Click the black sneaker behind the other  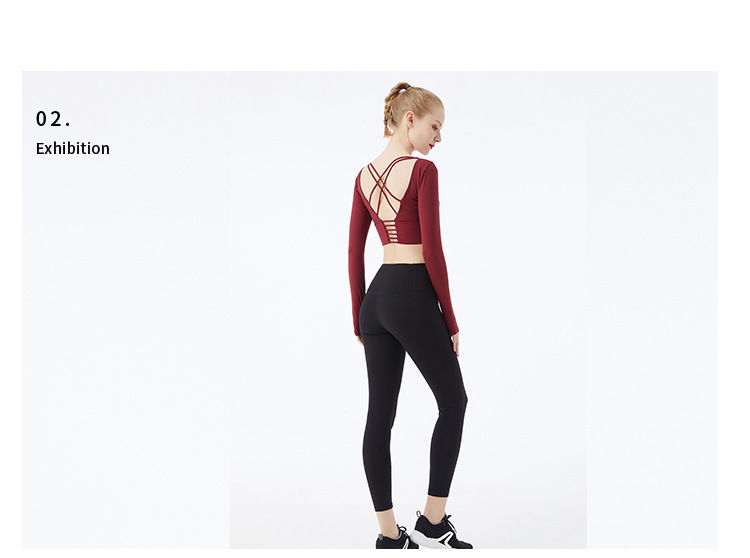tap(396, 538)
